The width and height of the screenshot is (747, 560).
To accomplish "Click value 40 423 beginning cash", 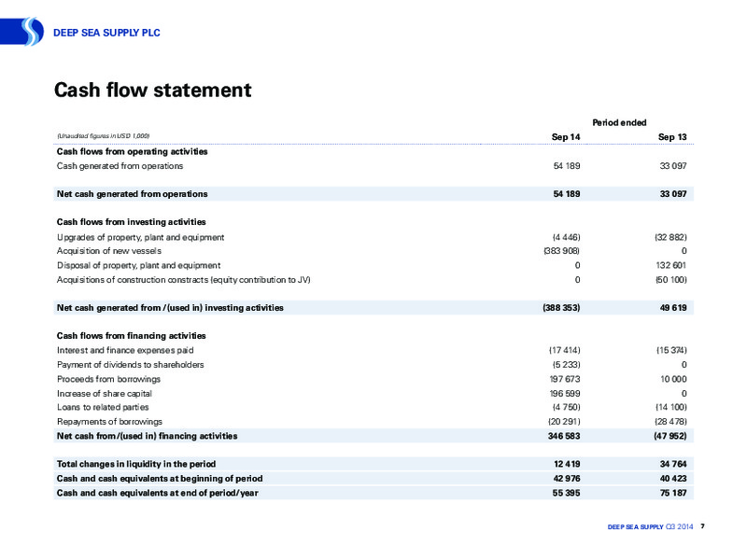I will tap(673, 478).
